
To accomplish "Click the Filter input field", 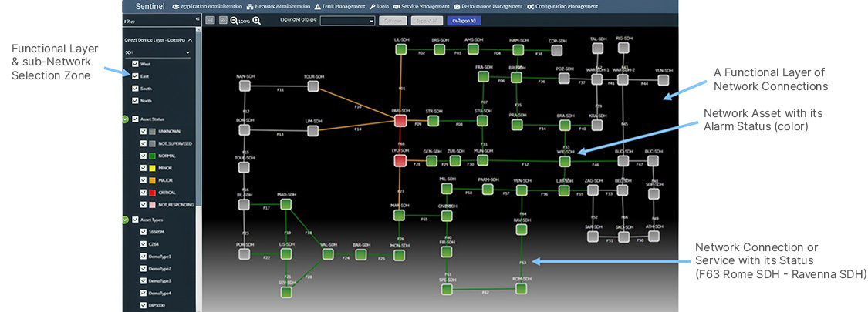I will coord(158,21).
